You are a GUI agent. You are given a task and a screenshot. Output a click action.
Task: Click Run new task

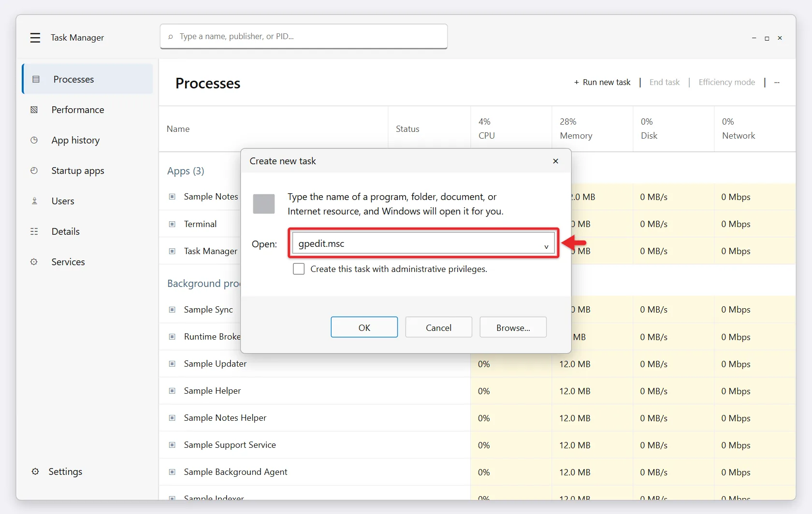[602, 83]
